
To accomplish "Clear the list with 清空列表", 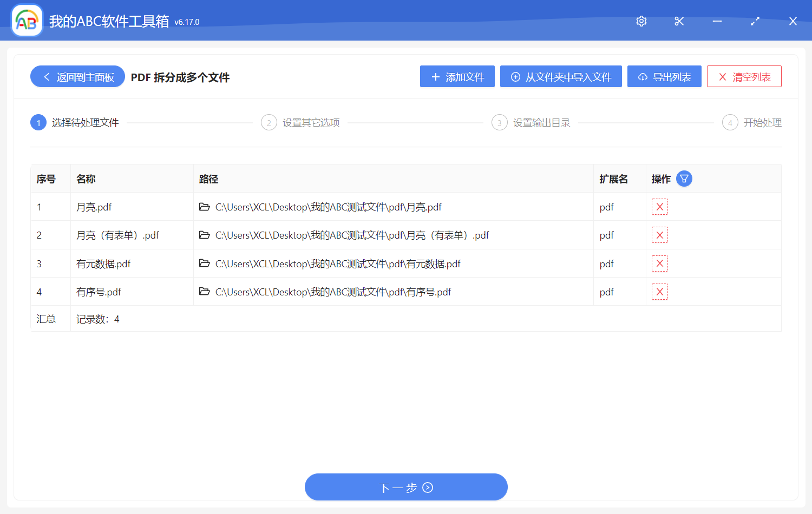I will (x=744, y=76).
